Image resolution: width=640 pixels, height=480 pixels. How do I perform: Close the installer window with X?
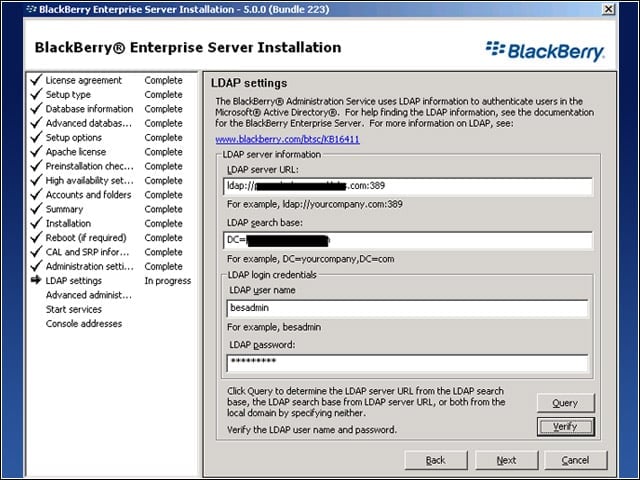click(x=608, y=9)
